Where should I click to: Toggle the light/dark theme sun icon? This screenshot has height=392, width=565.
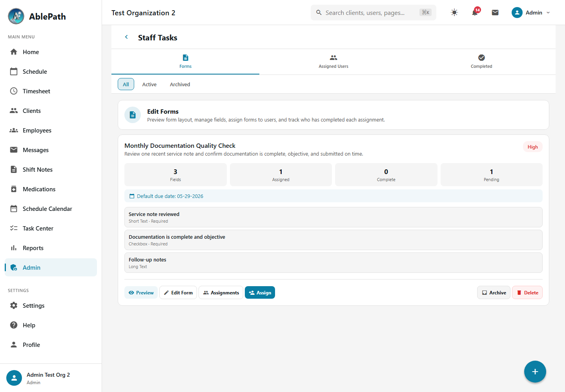pos(454,13)
